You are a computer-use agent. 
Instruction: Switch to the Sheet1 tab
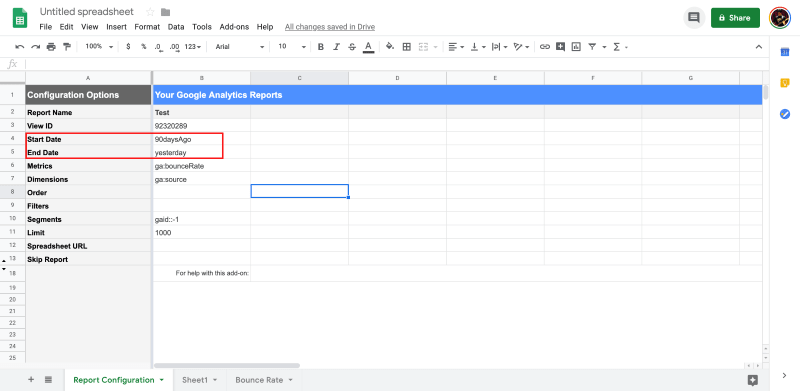(x=199, y=380)
